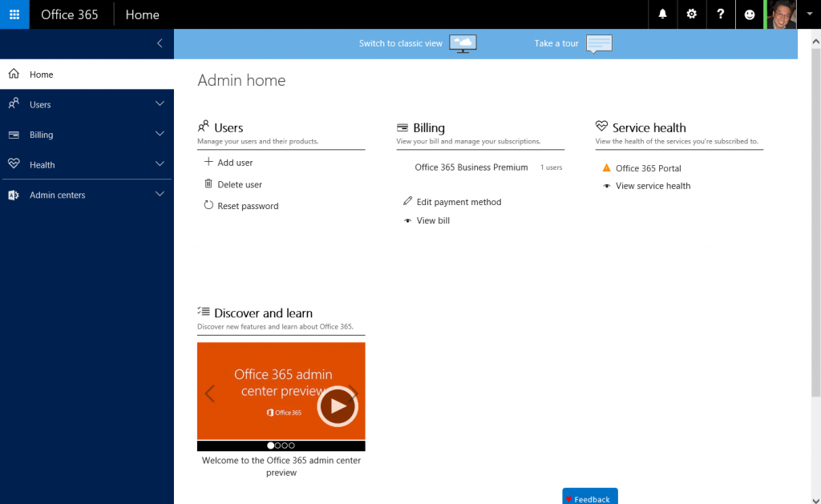Open the Office 365 app launcher
Image resolution: width=821 pixels, height=504 pixels.
click(x=14, y=14)
